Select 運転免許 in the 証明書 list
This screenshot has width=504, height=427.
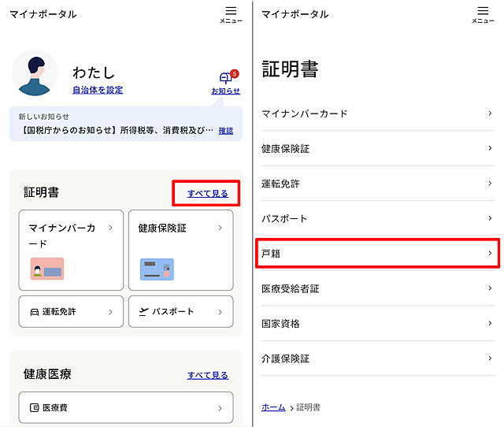click(x=378, y=184)
